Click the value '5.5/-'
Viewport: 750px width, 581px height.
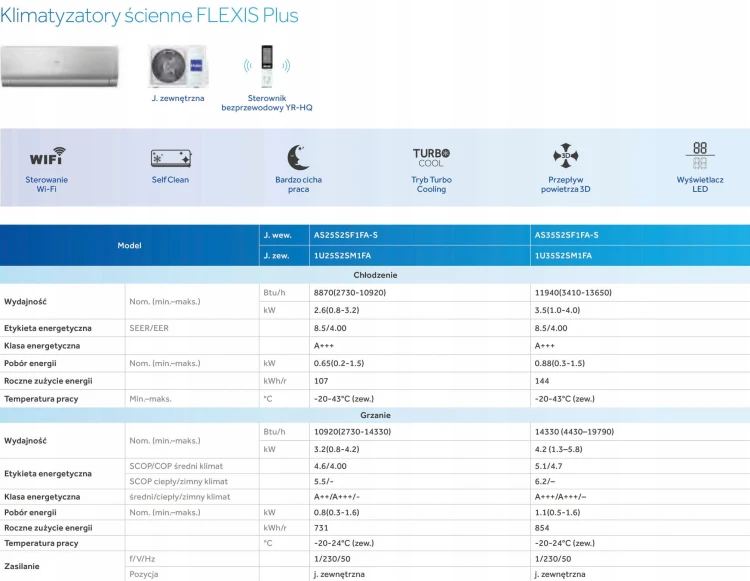pos(324,482)
